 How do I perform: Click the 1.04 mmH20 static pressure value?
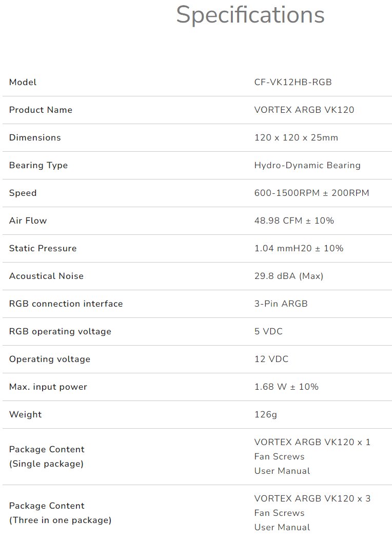coord(299,248)
